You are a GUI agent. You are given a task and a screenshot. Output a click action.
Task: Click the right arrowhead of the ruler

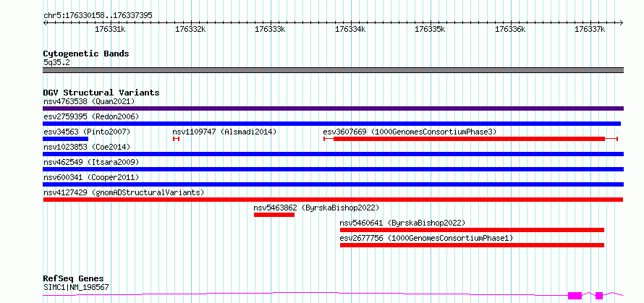pyautogui.click(x=622, y=23)
